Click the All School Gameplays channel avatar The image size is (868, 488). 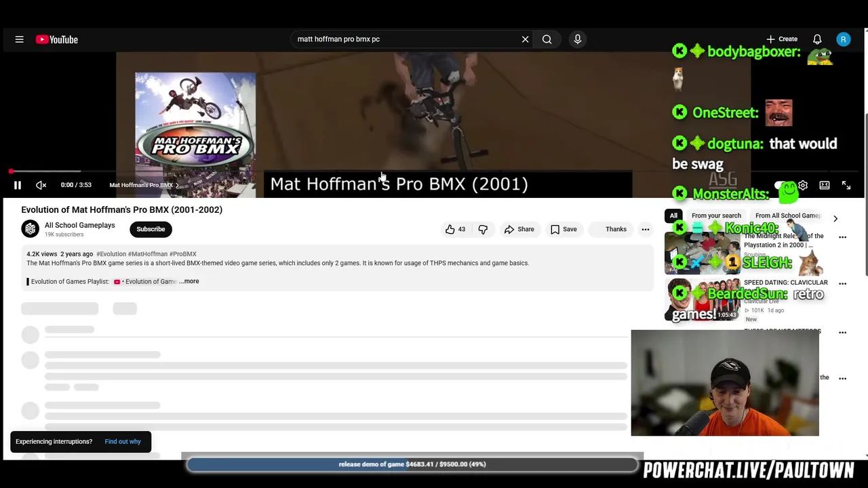pyautogui.click(x=31, y=229)
